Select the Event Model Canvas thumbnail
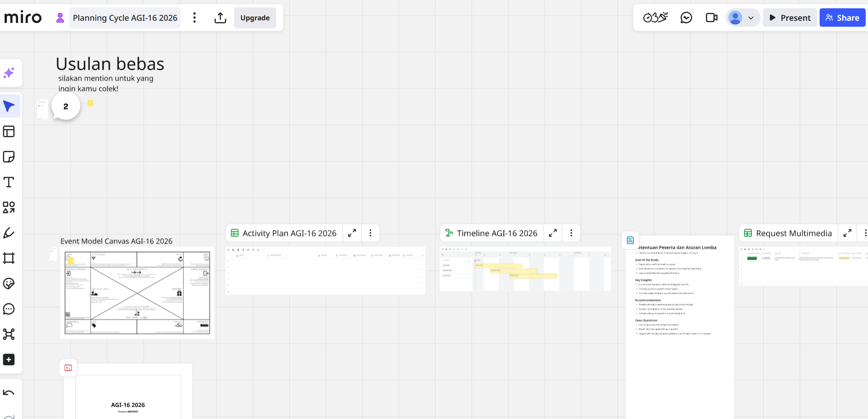The image size is (868, 419). coord(137,293)
